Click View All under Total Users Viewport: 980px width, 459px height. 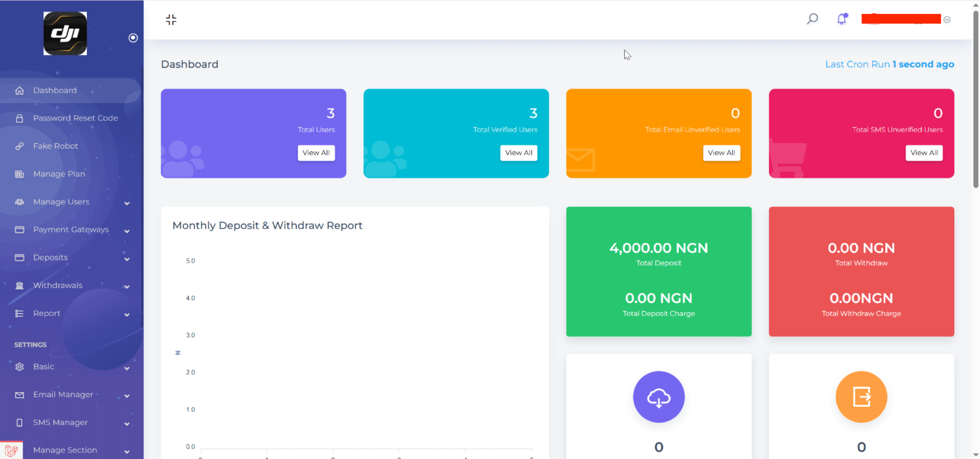click(x=316, y=153)
